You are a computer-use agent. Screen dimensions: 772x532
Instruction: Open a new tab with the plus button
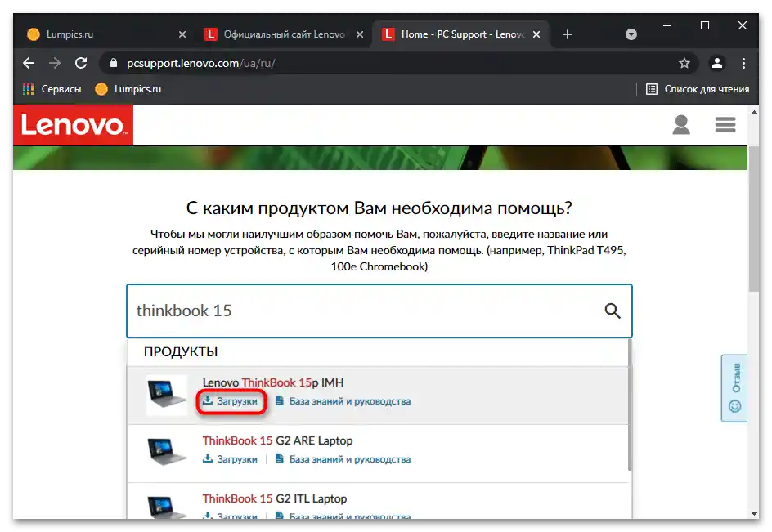[568, 34]
